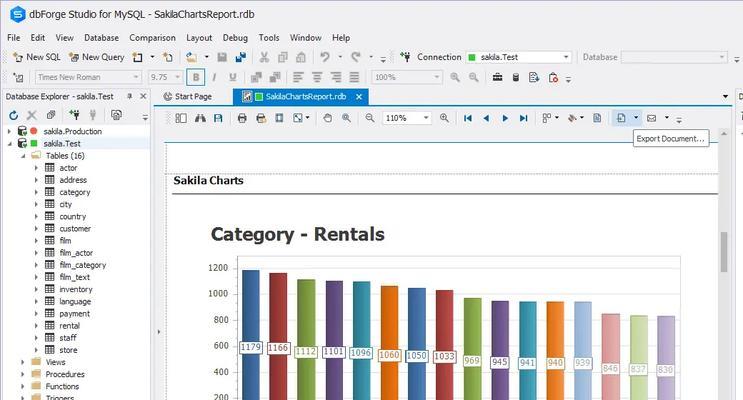Screen dimensions: 743x400
Task: Open the Database menu
Action: 101,37
